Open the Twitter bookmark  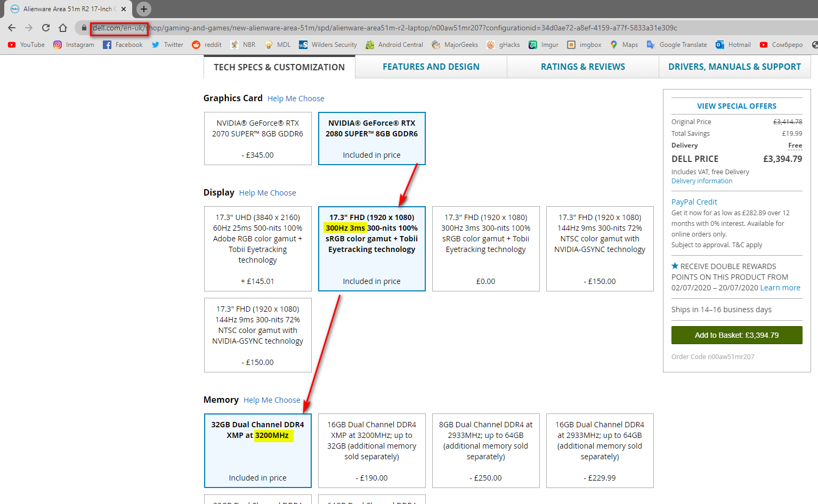tap(167, 45)
